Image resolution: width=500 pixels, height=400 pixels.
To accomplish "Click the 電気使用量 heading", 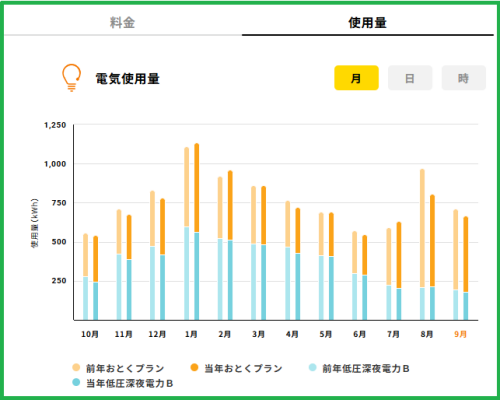I will pos(128,79).
